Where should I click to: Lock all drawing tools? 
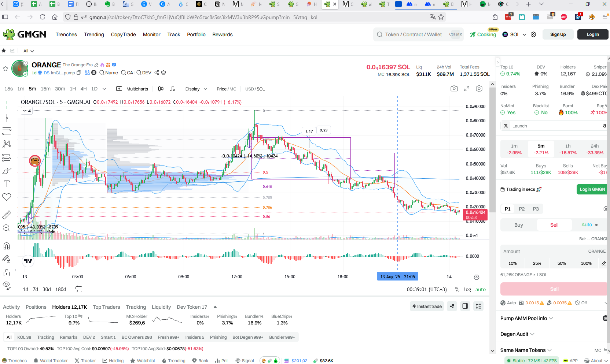[x=7, y=272]
